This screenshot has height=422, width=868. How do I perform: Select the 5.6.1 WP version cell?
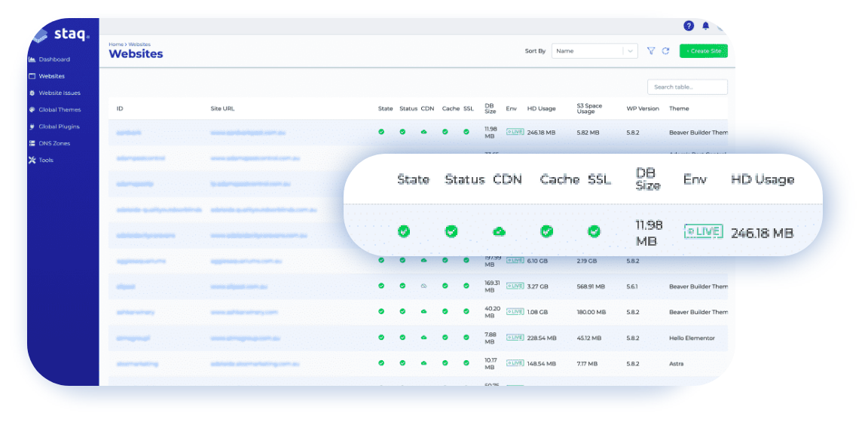click(x=632, y=286)
